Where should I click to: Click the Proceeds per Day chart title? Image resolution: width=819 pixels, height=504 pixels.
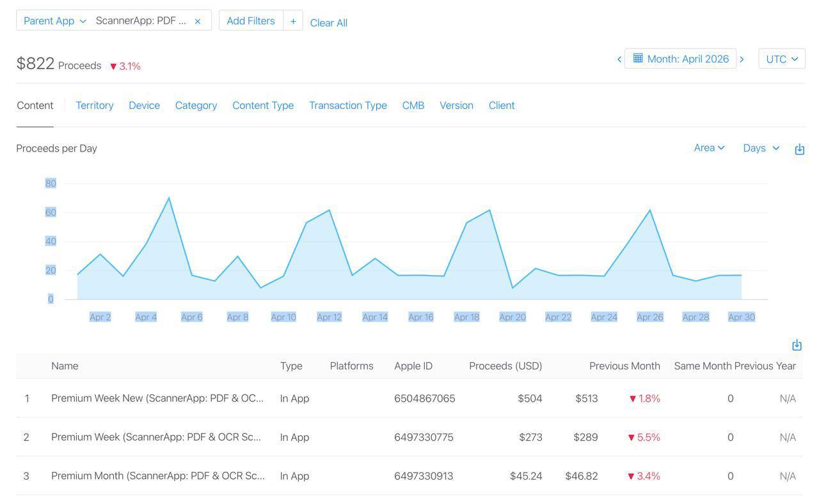pos(57,148)
